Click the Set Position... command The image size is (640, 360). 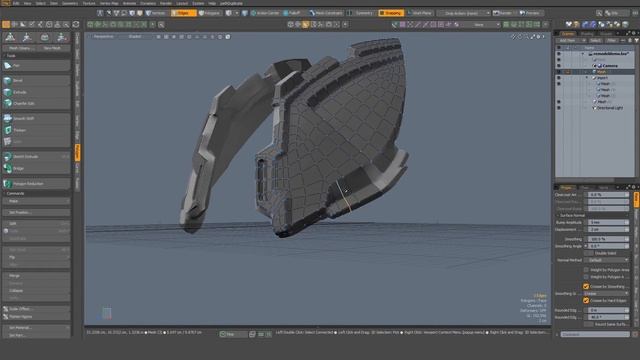coord(36,212)
